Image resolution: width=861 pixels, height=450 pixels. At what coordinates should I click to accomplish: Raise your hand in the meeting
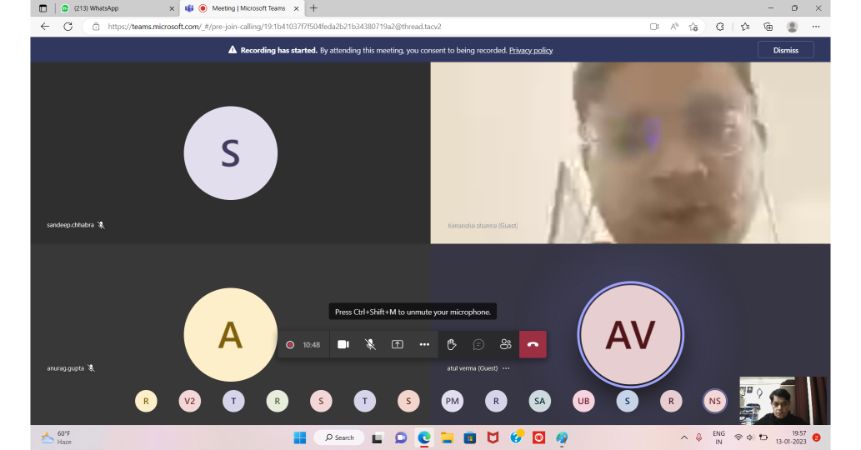[x=451, y=344]
